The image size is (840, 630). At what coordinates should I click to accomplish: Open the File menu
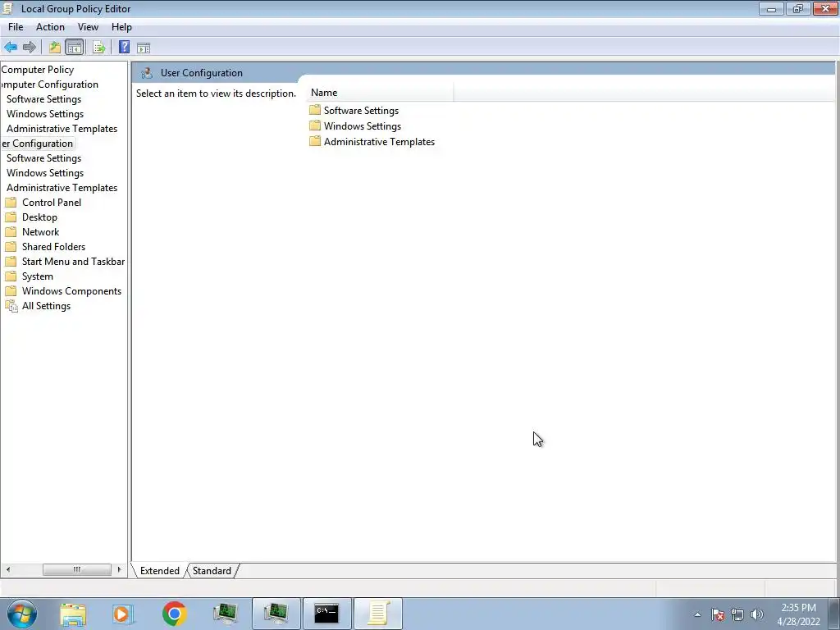(16, 27)
